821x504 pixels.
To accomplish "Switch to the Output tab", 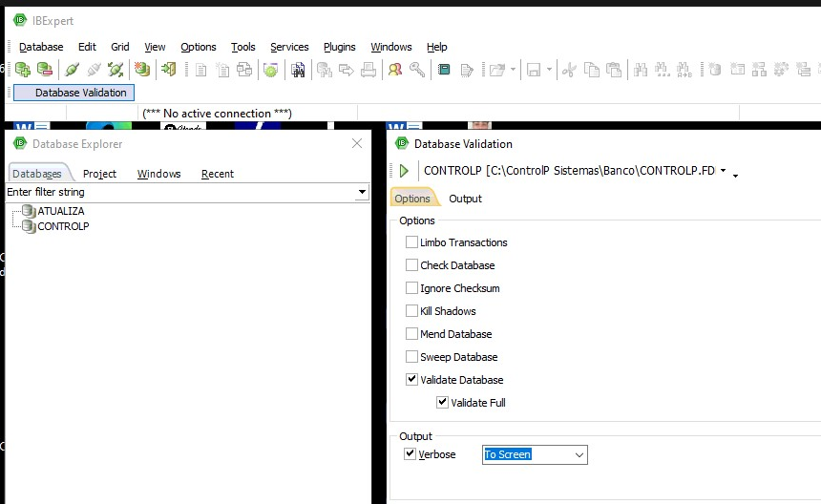I will click(x=465, y=199).
